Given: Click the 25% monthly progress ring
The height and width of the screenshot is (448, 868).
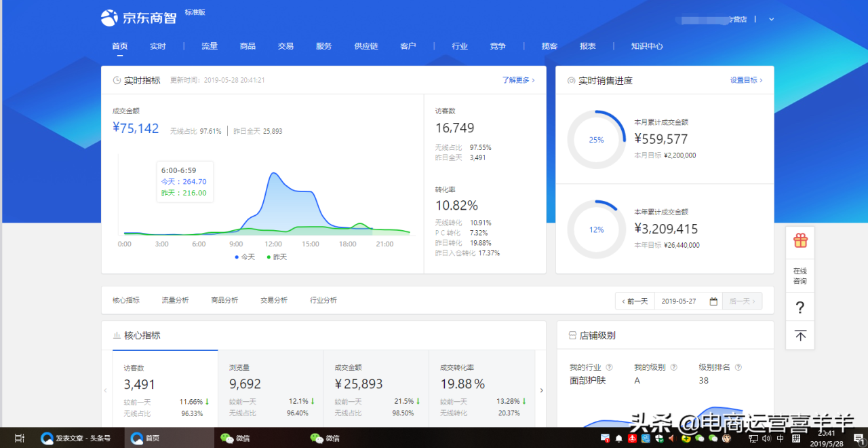Looking at the screenshot, I should click(x=596, y=139).
